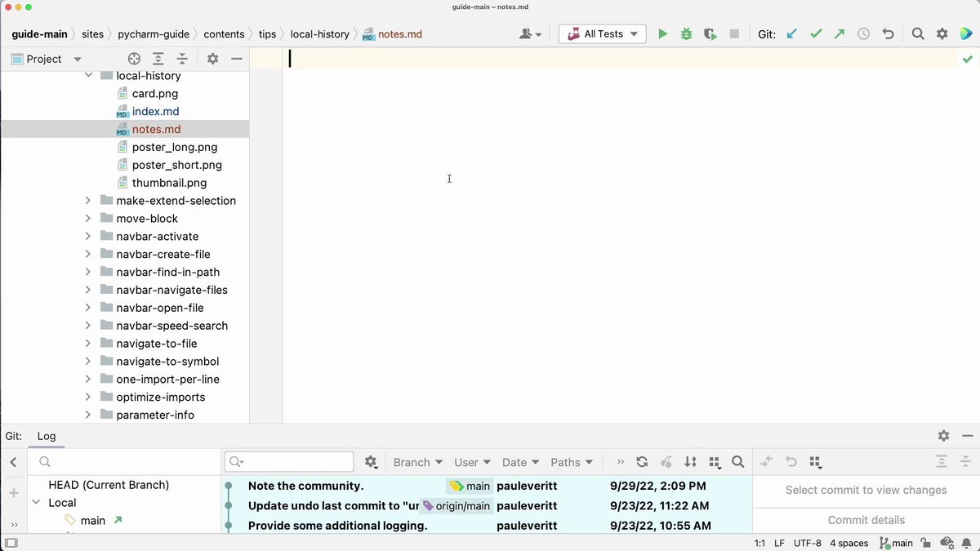
Task: Switch to the Log tab
Action: [x=47, y=436]
